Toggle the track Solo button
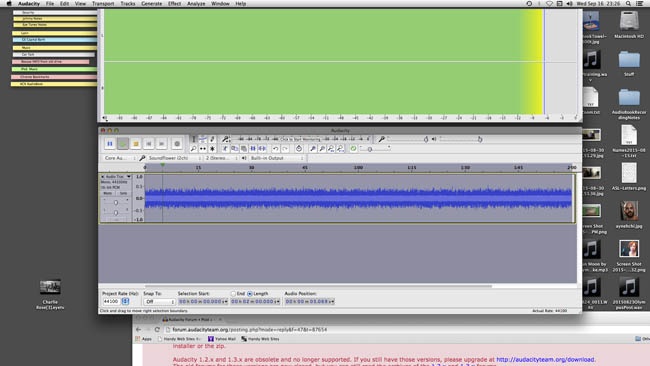Image resolution: width=650 pixels, height=366 pixels. [123, 193]
